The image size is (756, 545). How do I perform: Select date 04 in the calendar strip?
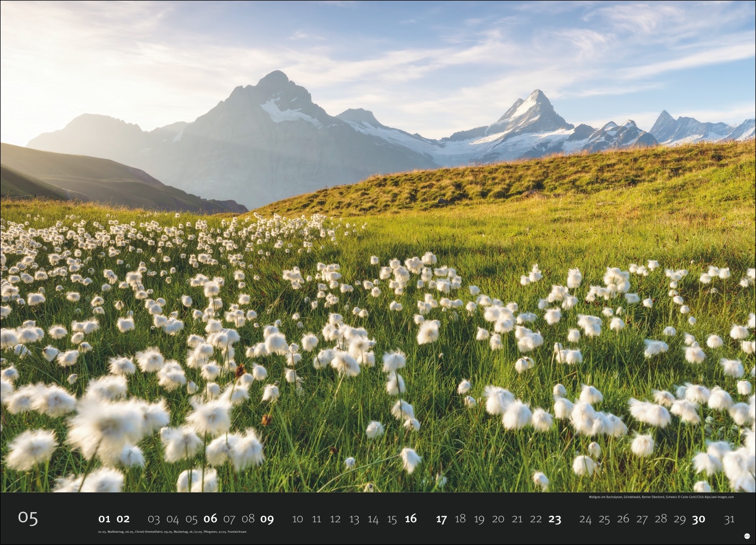173,519
